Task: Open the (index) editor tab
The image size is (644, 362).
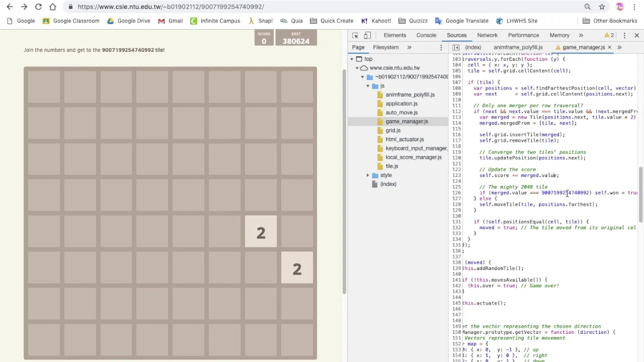Action: [473, 47]
